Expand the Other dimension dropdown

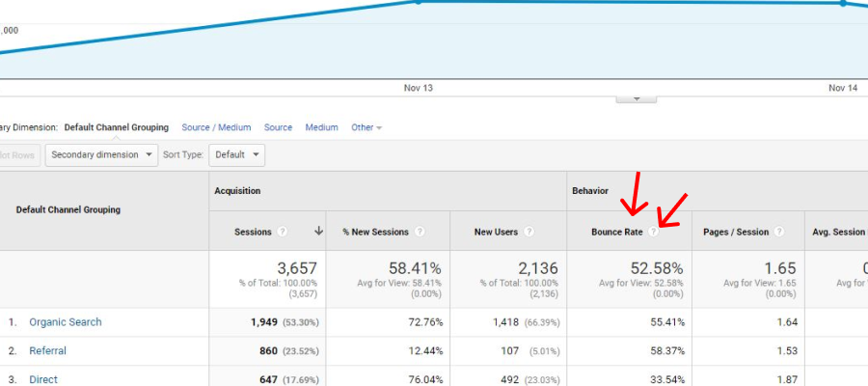tap(366, 127)
